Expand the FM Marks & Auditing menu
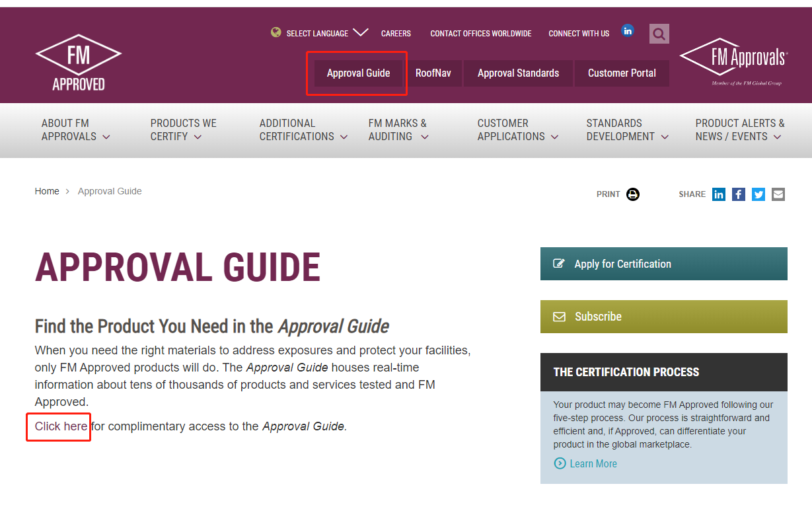The height and width of the screenshot is (511, 812). pyautogui.click(x=398, y=130)
